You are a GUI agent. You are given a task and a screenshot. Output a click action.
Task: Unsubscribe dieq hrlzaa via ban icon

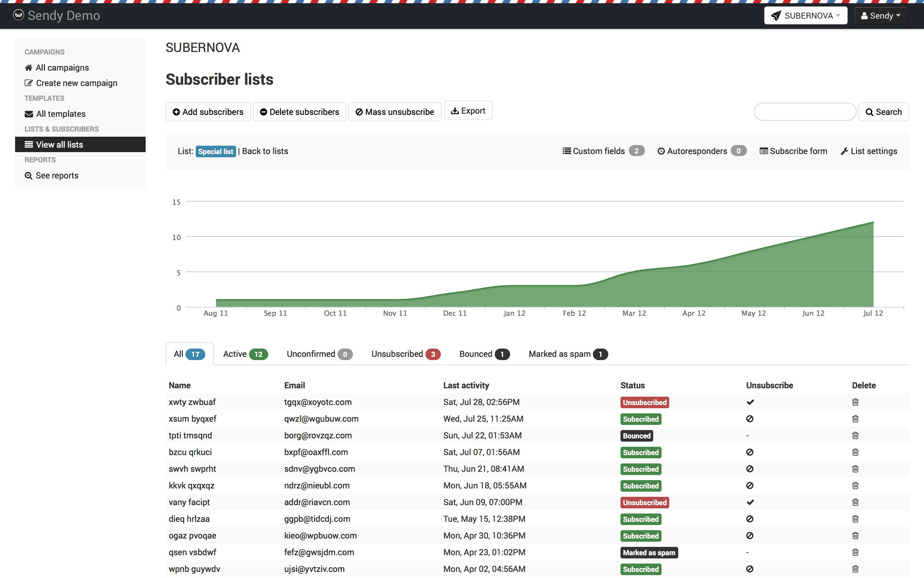coord(750,519)
